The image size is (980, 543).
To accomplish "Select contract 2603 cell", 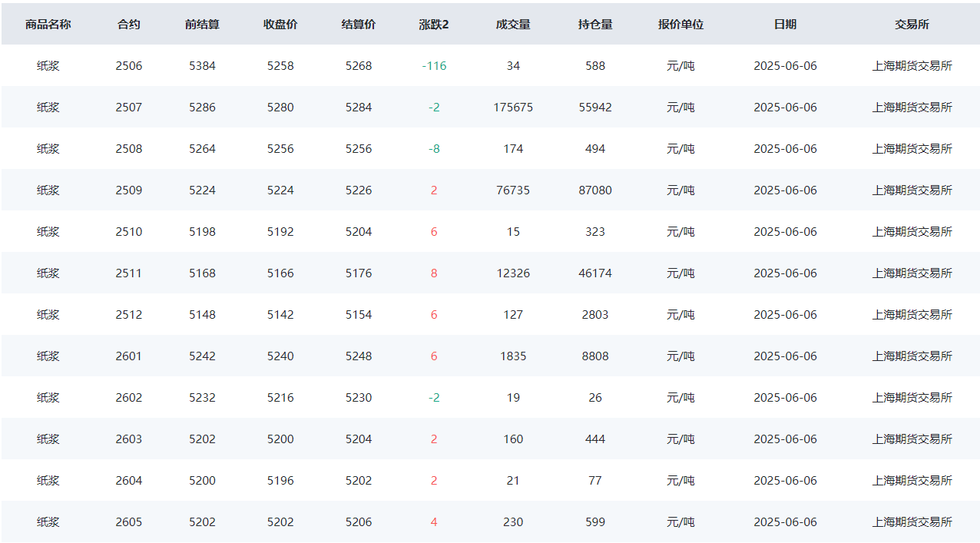I will pos(129,439).
